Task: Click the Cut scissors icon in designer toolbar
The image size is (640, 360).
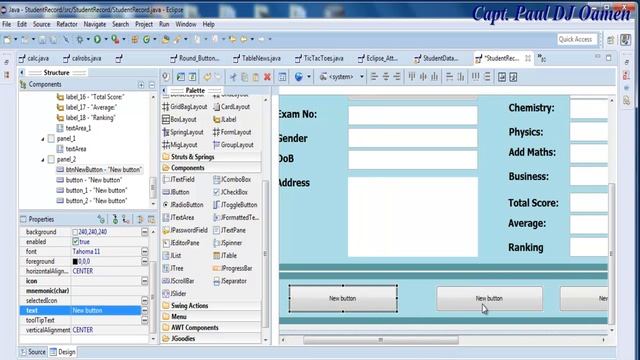Action: [233, 77]
